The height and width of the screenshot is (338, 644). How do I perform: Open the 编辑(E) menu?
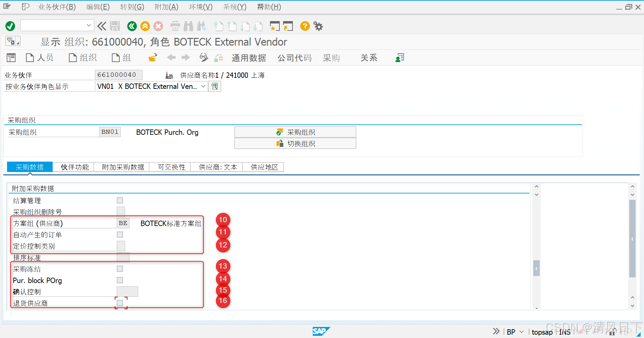pyautogui.click(x=98, y=7)
